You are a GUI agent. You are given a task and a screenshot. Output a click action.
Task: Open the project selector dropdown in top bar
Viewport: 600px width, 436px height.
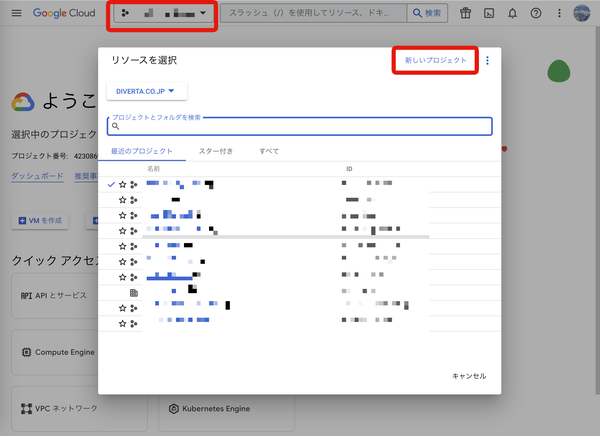163,13
